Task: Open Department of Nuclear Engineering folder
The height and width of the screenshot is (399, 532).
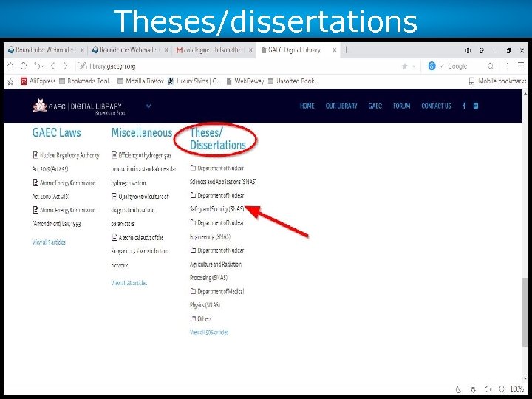Action: coord(216,230)
